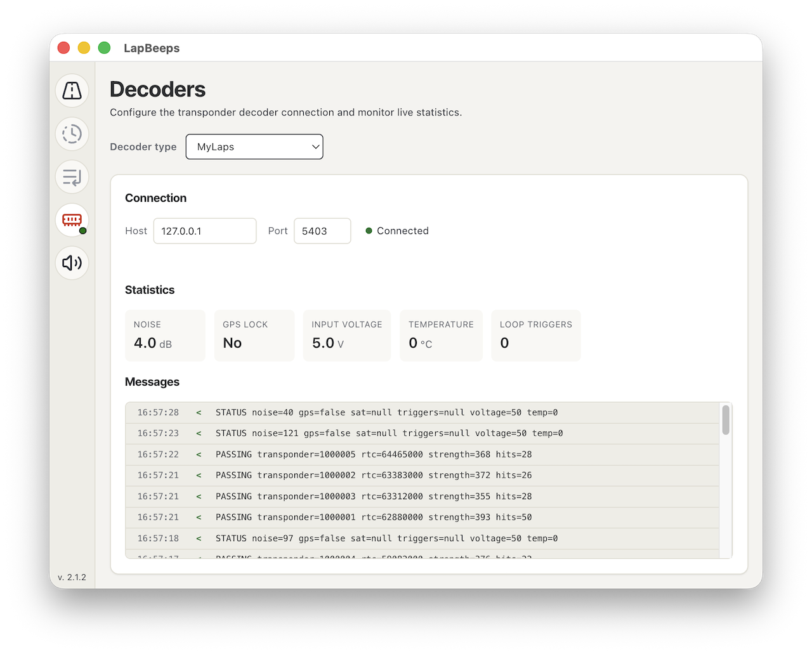Open the track/race view sidebar icon

point(72,91)
